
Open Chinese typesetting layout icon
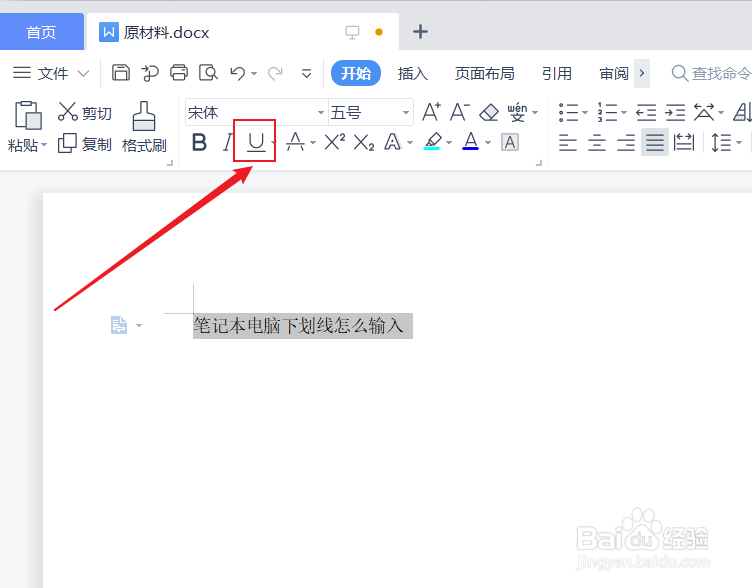click(704, 113)
